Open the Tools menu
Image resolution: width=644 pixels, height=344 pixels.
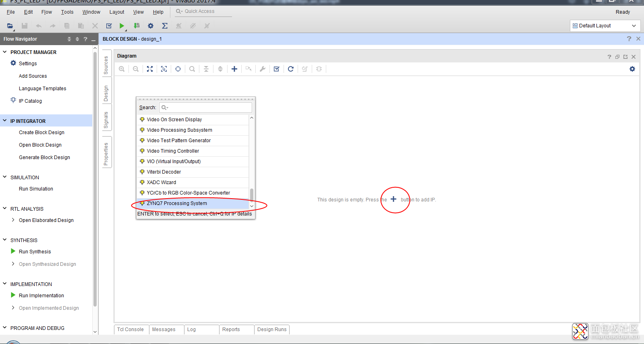(67, 12)
